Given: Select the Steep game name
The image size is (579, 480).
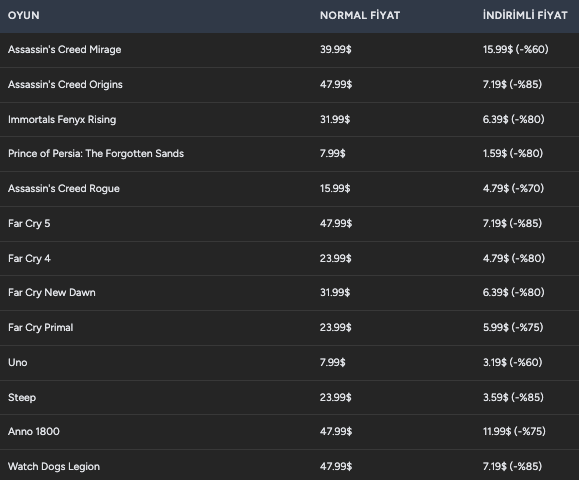Looking at the screenshot, I should tap(22, 398).
